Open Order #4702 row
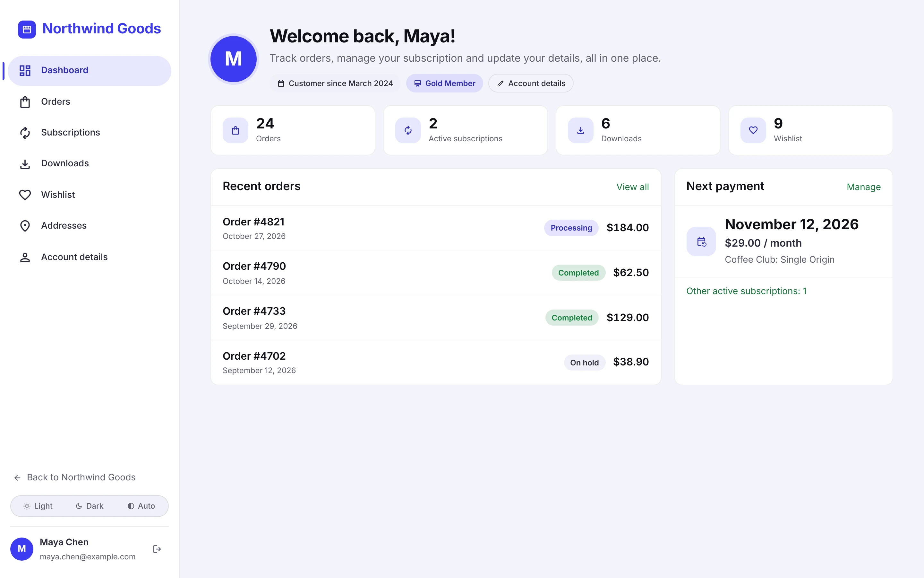 (x=436, y=363)
